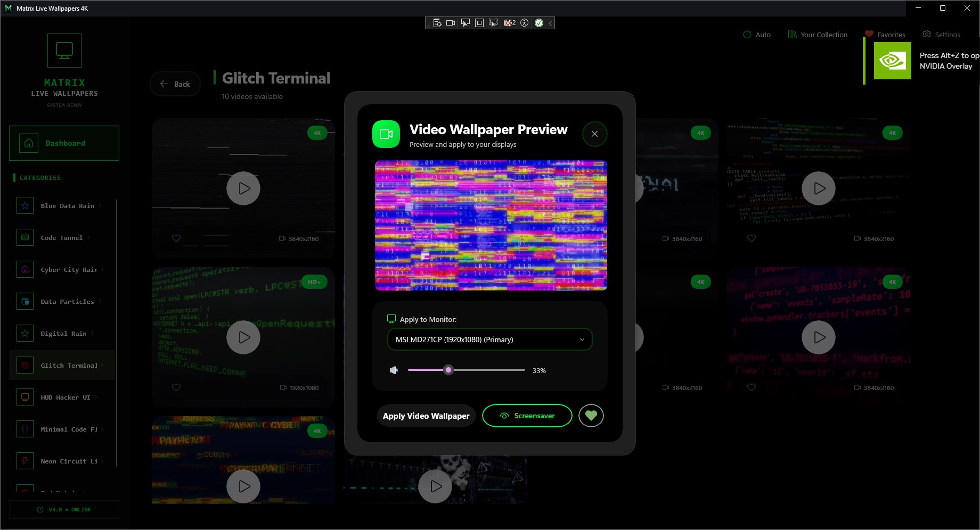
Task: Click the glitch video preview in the dialog
Action: 491,226
